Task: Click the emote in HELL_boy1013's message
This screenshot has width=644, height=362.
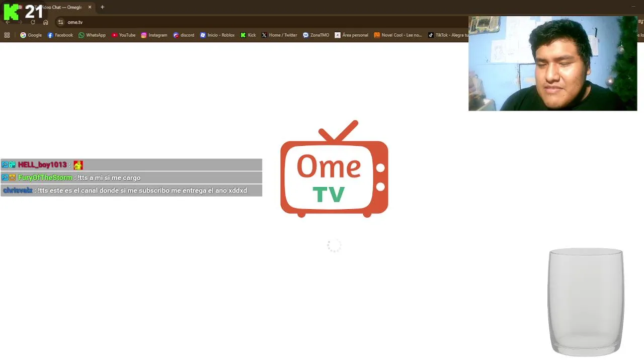Action: (x=78, y=165)
